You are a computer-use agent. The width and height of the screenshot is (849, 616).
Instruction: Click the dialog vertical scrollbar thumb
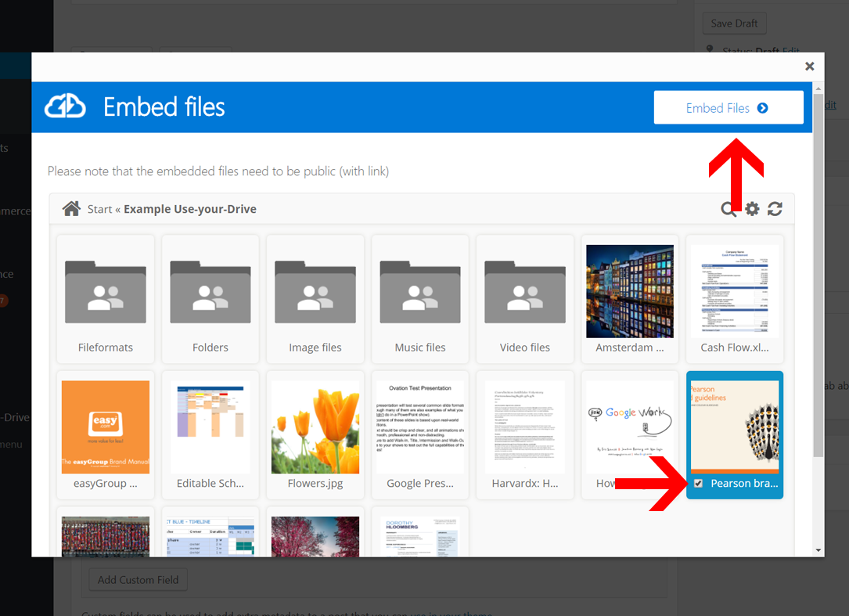(818, 276)
